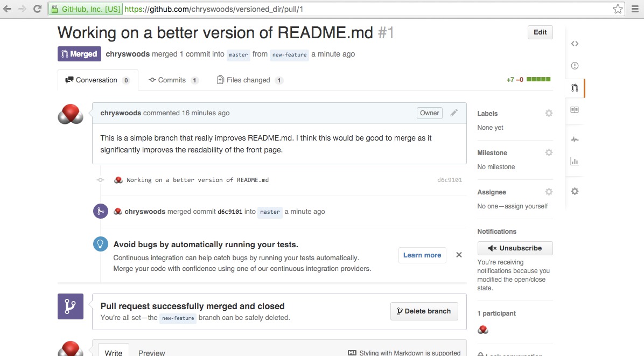Click small avatar beside commit message
This screenshot has height=356, width=644.
tap(118, 180)
